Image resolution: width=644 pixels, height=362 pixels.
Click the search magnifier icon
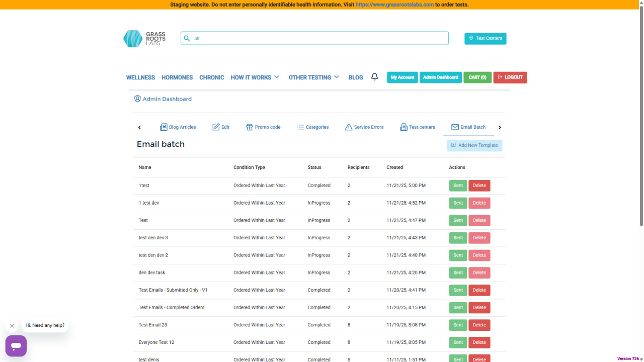[187, 38]
